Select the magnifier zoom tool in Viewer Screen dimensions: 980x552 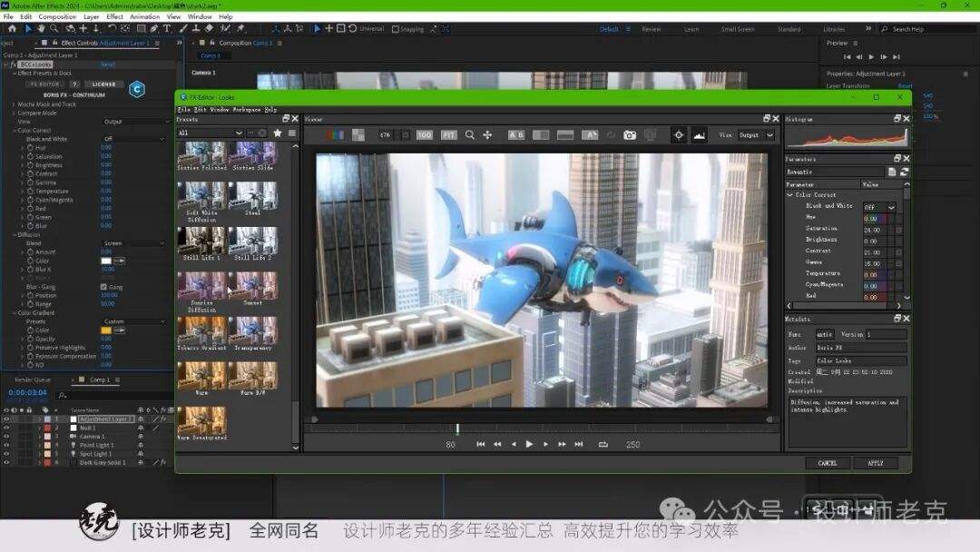pos(469,135)
